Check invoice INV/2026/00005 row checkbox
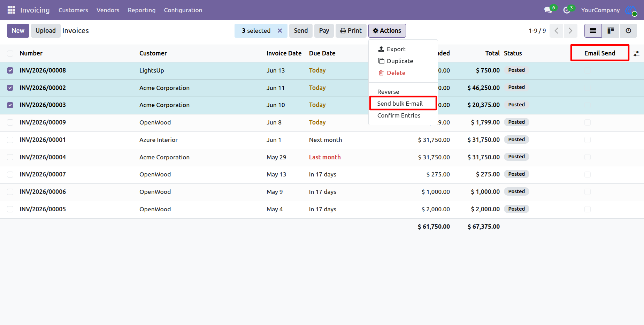644x325 pixels. pyautogui.click(x=10, y=209)
